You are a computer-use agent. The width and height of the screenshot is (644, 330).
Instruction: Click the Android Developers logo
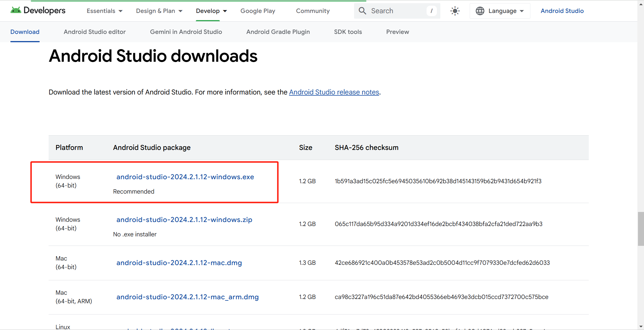pos(38,11)
